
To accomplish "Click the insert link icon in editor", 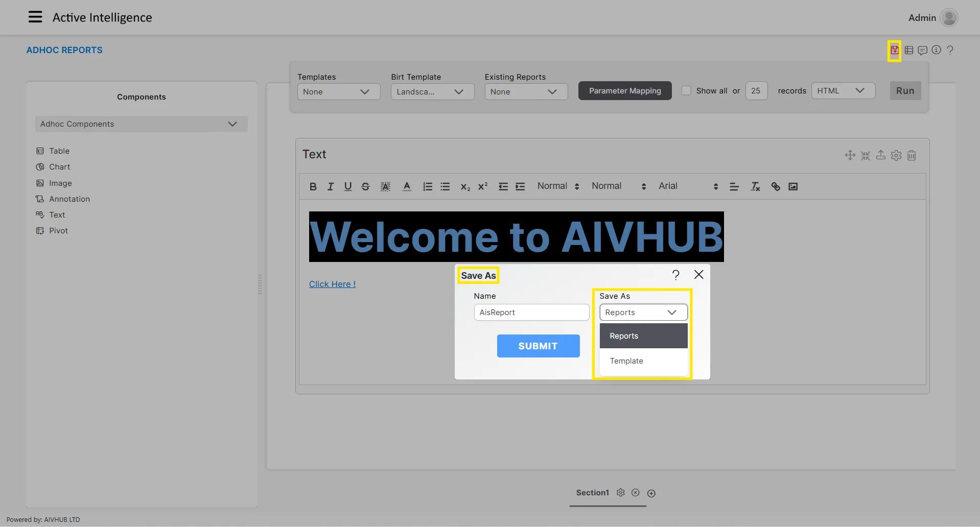I will point(775,186).
